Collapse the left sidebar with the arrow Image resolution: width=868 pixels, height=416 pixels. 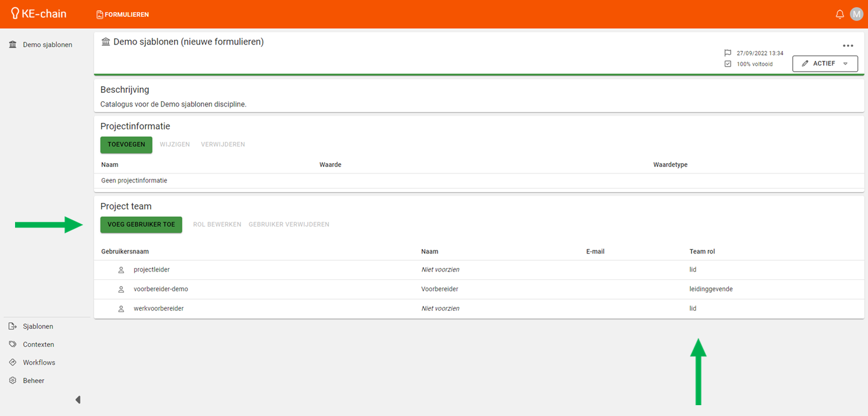click(x=78, y=400)
